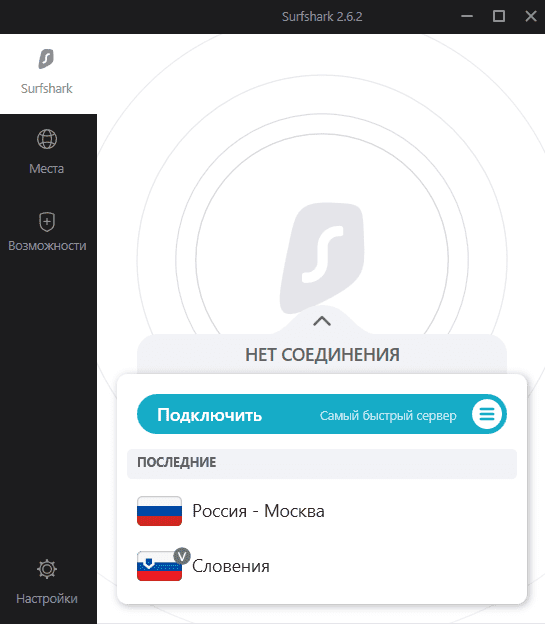The width and height of the screenshot is (545, 624).
Task: Click the hamburger menu on the connect button
Action: [x=487, y=414]
